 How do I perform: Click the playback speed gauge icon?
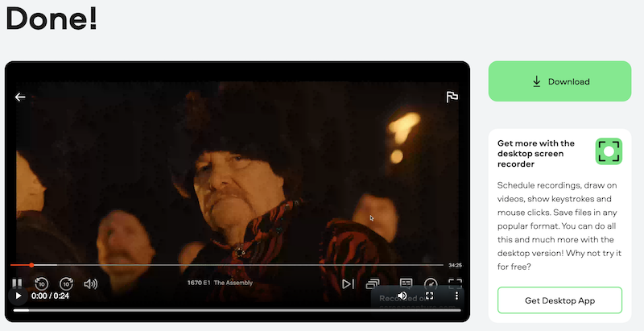point(431,283)
